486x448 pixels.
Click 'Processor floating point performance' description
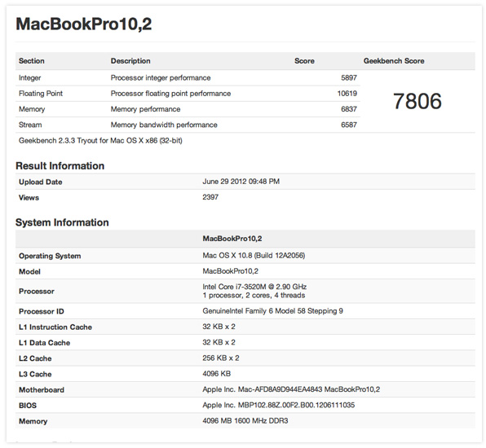tap(170, 94)
